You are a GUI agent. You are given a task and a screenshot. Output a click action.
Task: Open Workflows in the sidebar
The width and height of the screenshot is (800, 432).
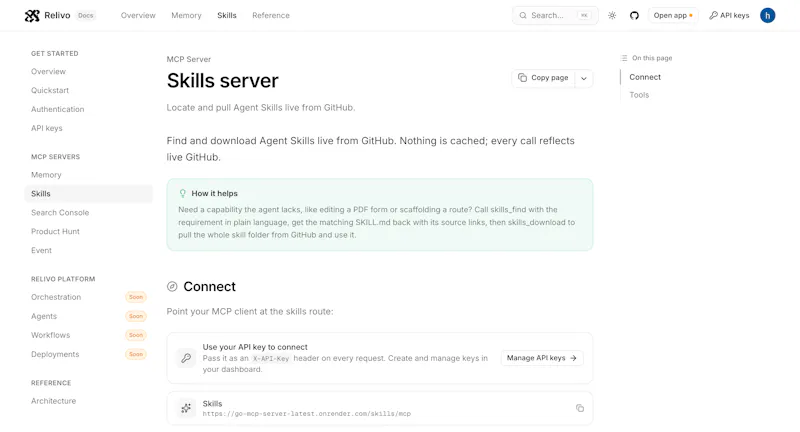click(x=51, y=335)
